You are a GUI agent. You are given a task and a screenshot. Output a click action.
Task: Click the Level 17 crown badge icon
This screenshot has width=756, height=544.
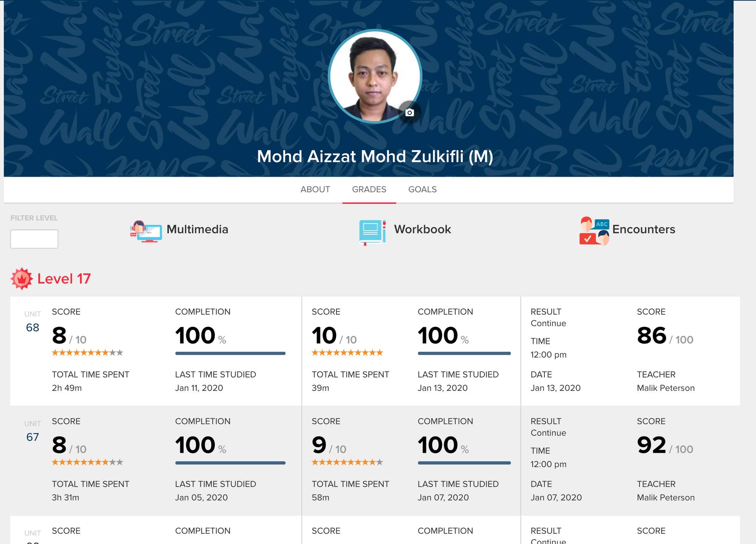click(22, 279)
